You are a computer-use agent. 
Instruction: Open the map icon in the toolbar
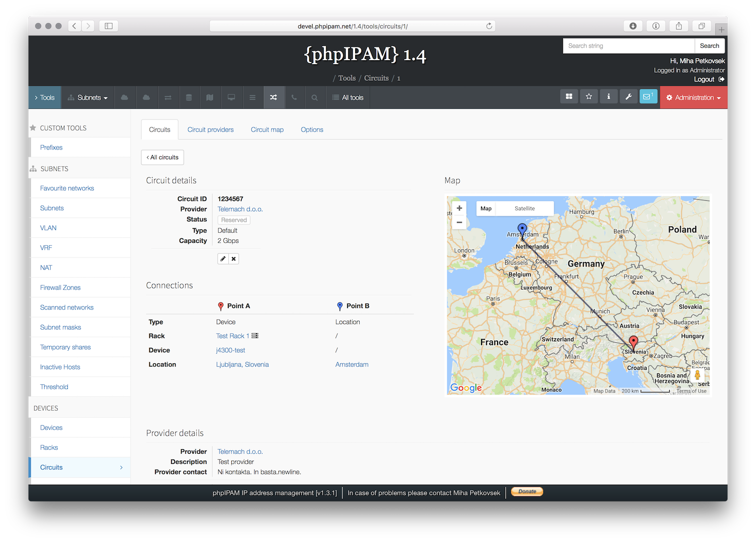coord(210,97)
